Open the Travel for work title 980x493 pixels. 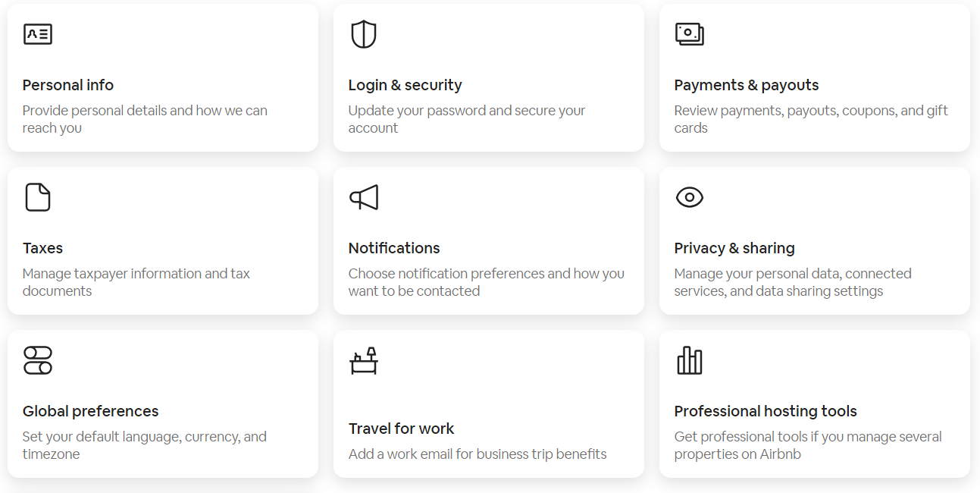click(x=401, y=429)
